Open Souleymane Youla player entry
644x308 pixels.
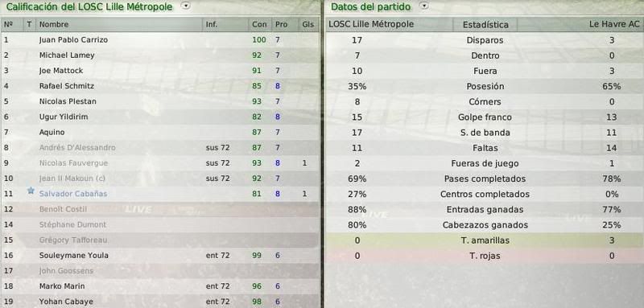point(74,255)
